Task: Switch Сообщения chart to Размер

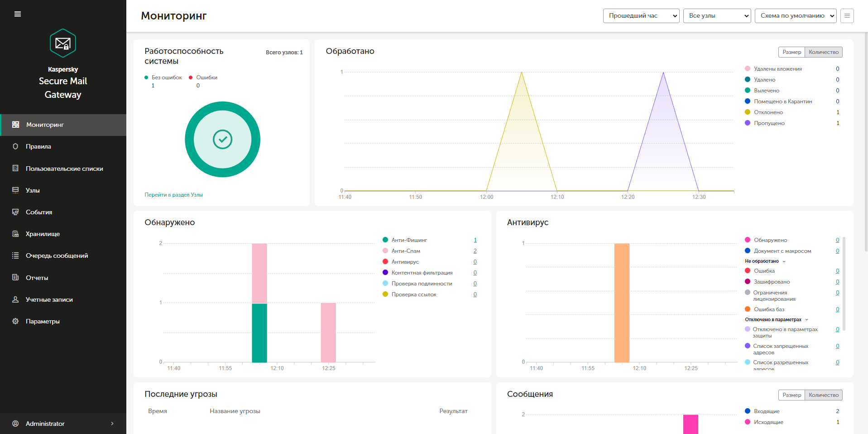Action: (x=792, y=395)
